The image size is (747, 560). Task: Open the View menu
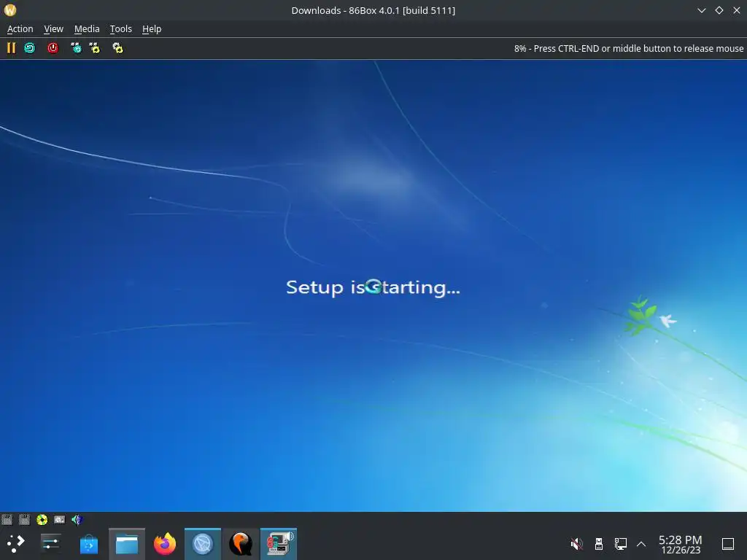(53, 29)
